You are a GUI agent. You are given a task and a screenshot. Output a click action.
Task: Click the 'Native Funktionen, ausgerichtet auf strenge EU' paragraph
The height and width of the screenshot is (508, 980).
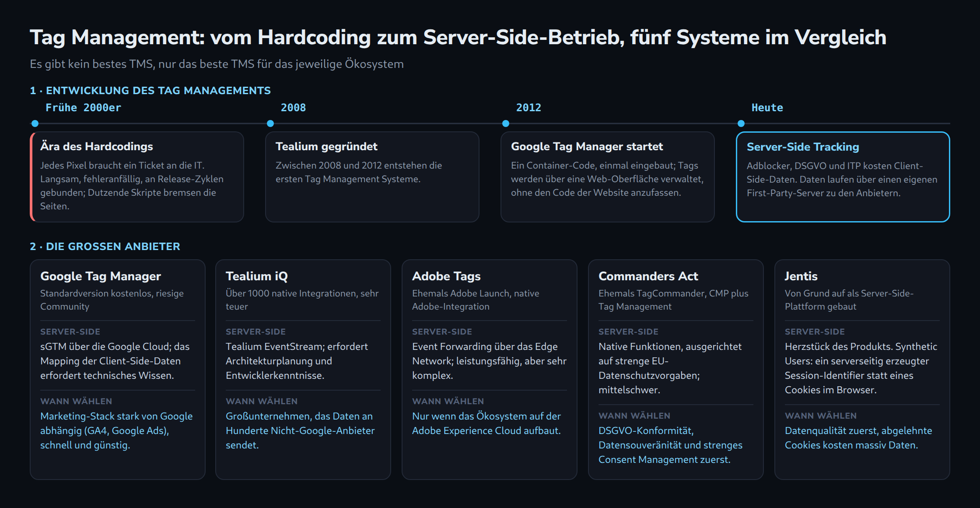[670, 368]
